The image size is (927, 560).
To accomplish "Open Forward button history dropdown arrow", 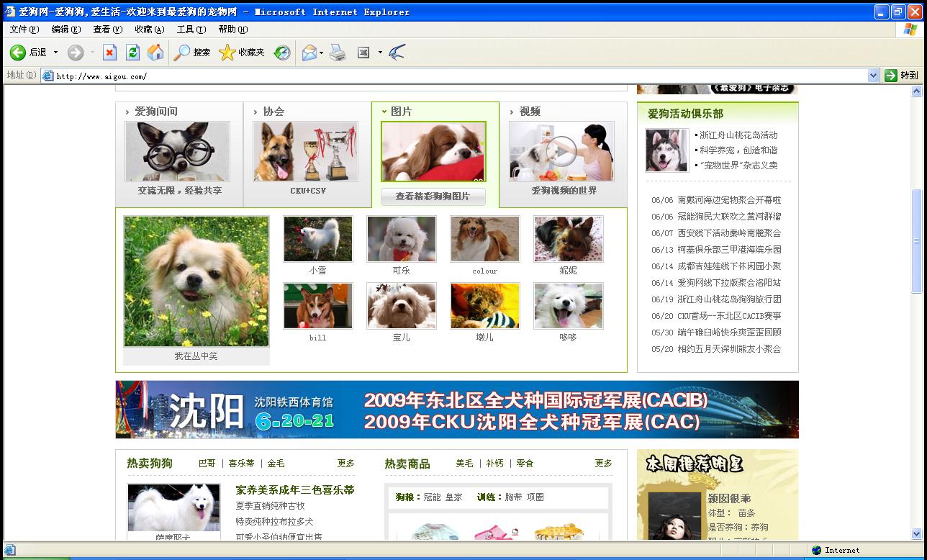I will 92,52.
